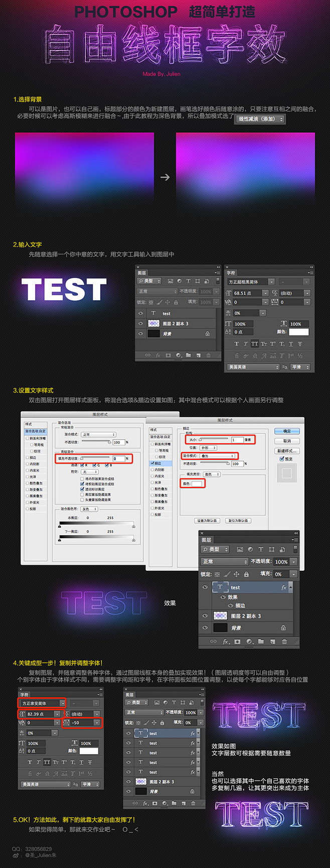Click 颜色 swatch in 68.51 点 Character panel
330x868 pixels.
(298, 332)
